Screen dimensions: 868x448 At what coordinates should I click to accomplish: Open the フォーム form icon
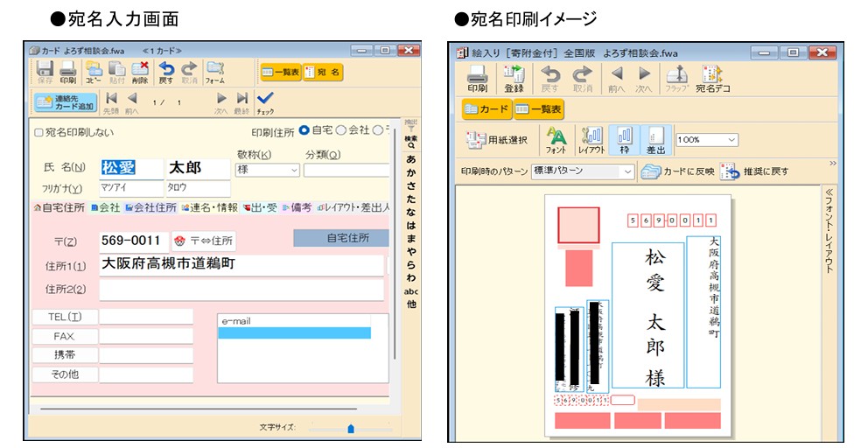tap(214, 72)
